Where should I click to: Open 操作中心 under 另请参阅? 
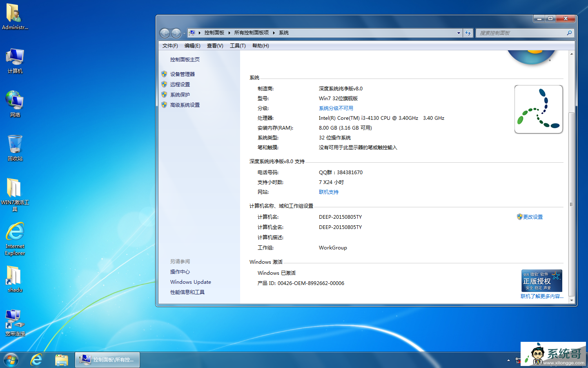180,272
